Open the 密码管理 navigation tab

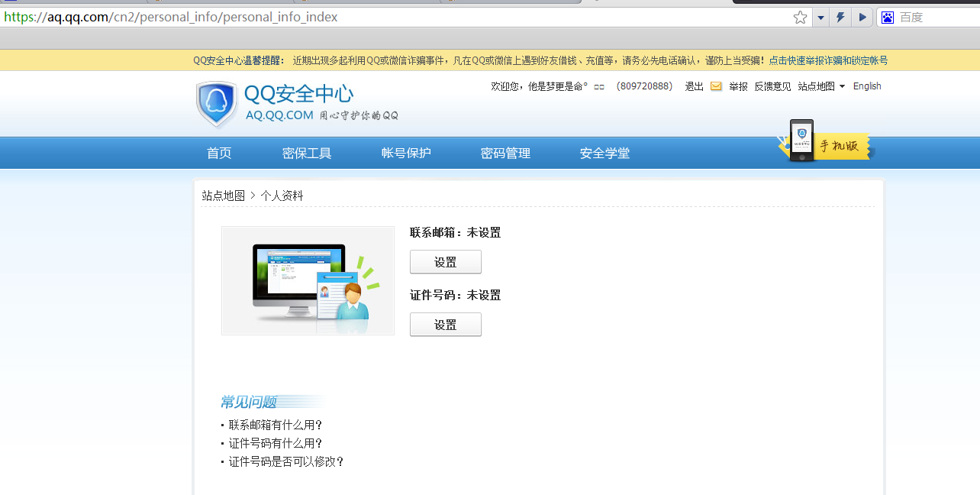click(505, 154)
